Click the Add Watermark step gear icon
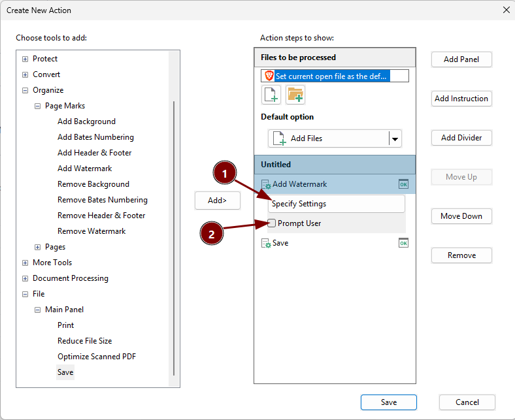The image size is (515, 420). (266, 185)
